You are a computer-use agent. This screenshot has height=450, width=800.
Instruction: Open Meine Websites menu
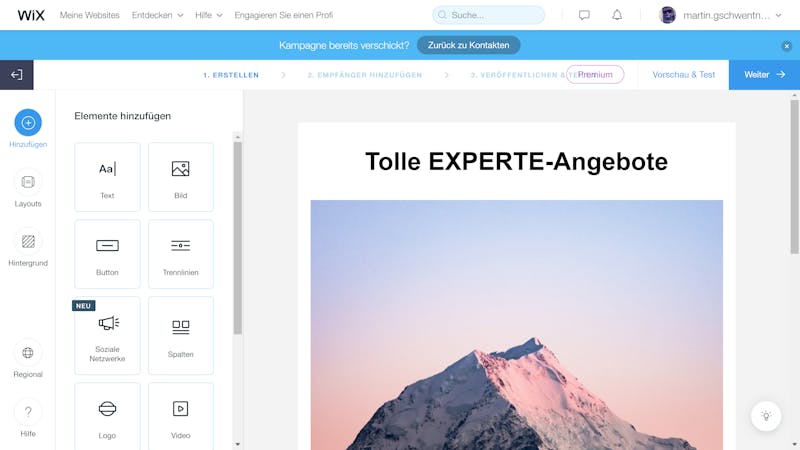click(x=89, y=15)
